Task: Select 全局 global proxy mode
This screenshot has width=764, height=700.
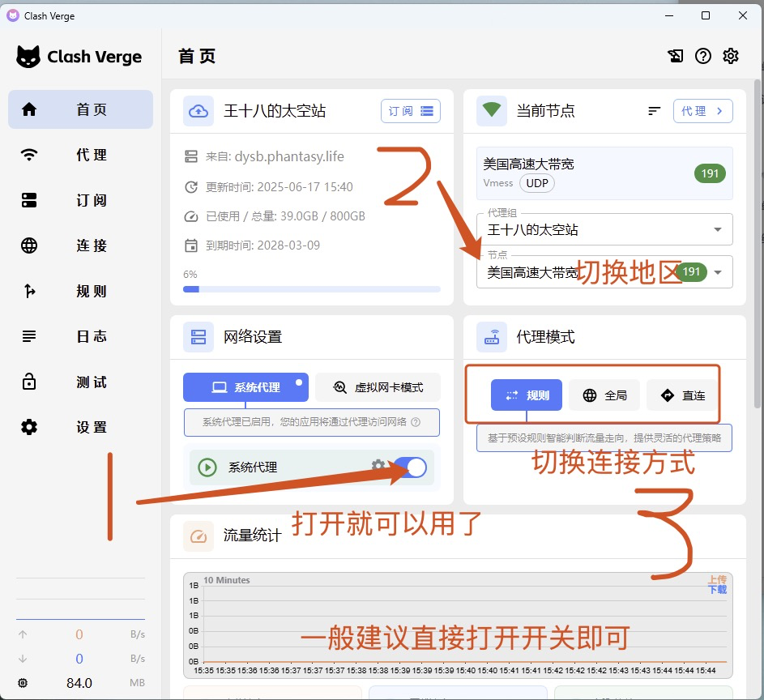Action: (x=604, y=395)
